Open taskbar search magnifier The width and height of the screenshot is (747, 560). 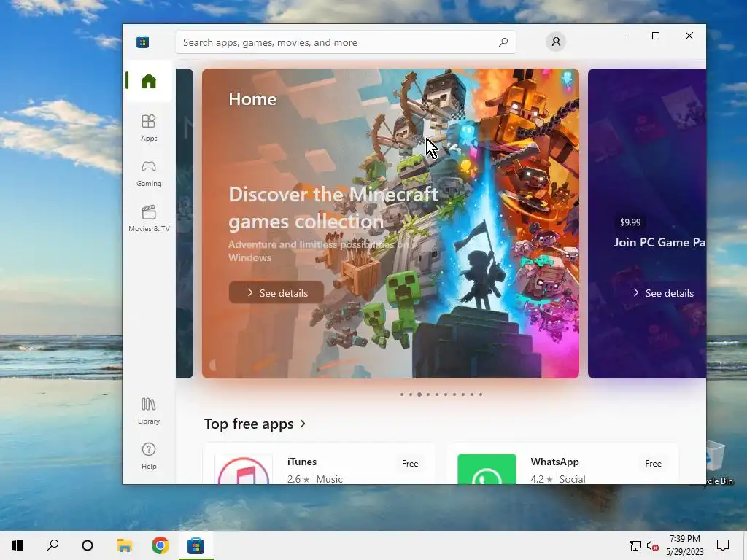click(x=53, y=545)
